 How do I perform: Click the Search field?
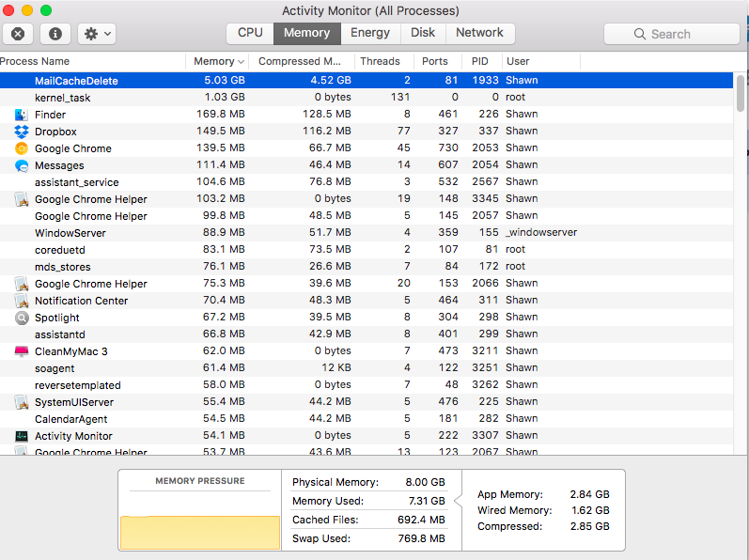point(672,34)
